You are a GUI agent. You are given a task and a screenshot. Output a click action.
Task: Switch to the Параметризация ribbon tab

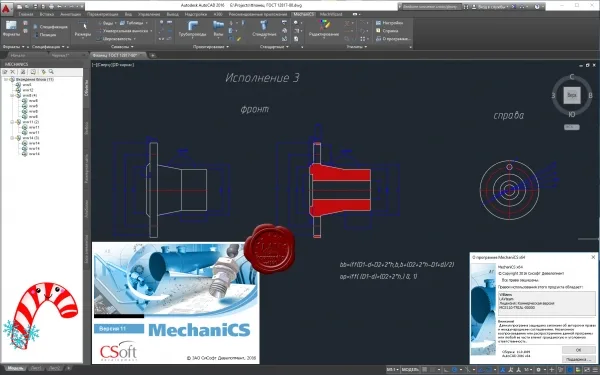click(x=102, y=14)
